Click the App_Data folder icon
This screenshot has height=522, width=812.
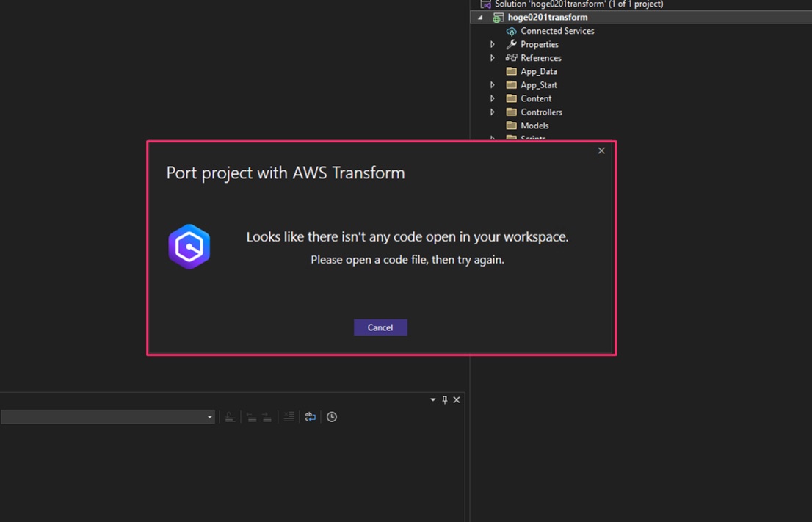(x=511, y=72)
